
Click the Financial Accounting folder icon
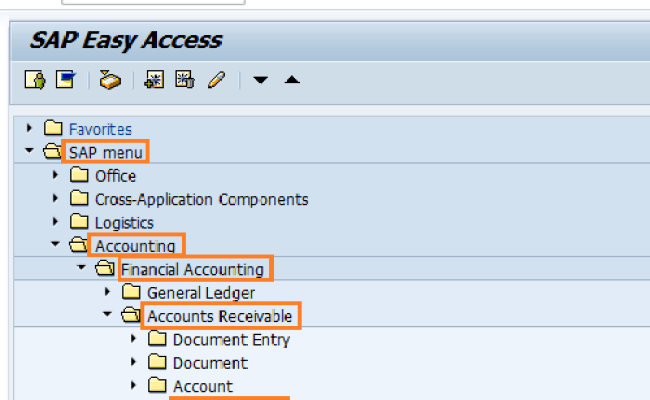(x=104, y=268)
